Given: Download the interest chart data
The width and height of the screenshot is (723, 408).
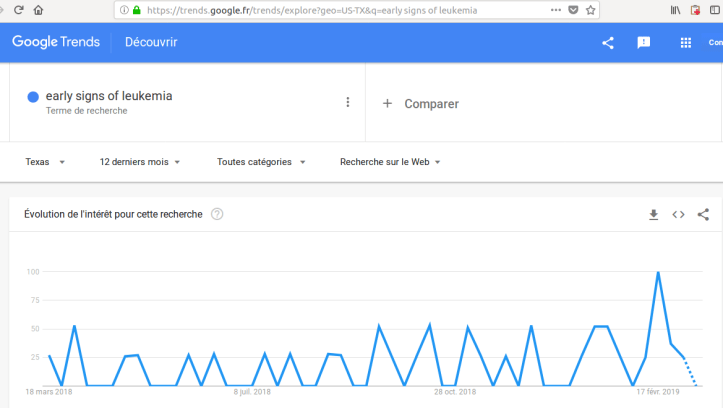Looking at the screenshot, I should [x=653, y=214].
